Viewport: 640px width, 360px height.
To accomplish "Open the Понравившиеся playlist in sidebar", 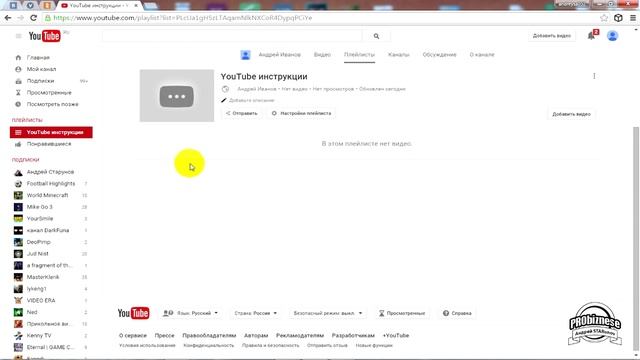I will [x=49, y=144].
